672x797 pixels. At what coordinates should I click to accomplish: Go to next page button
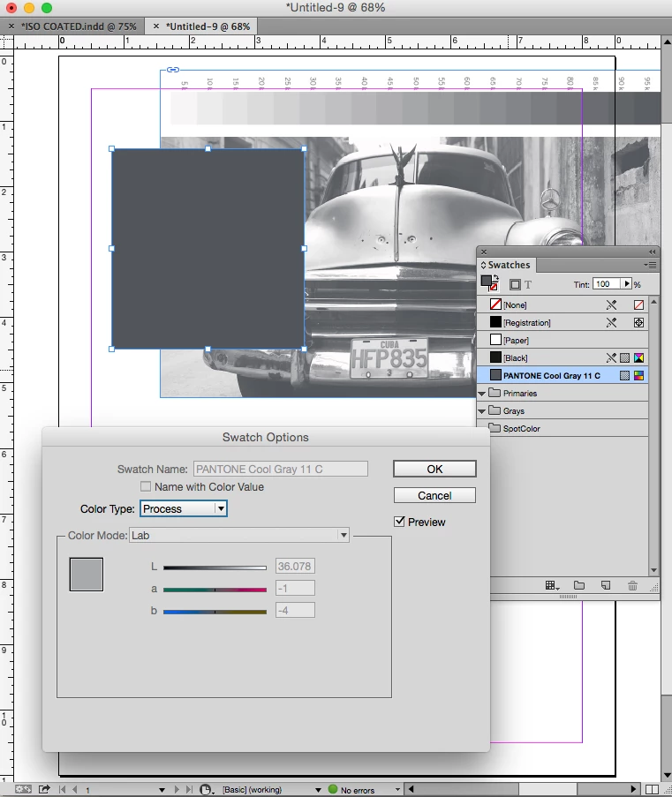tap(177, 789)
